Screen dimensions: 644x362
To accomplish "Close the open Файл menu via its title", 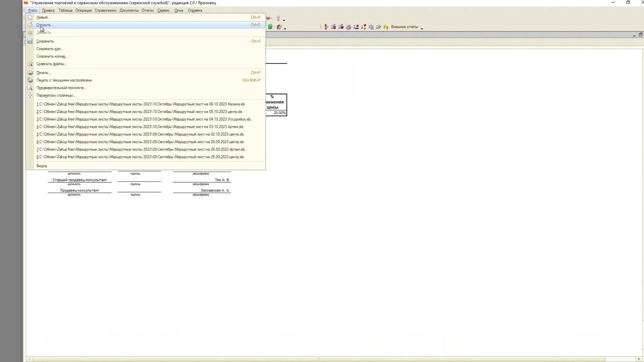I will (x=32, y=10).
